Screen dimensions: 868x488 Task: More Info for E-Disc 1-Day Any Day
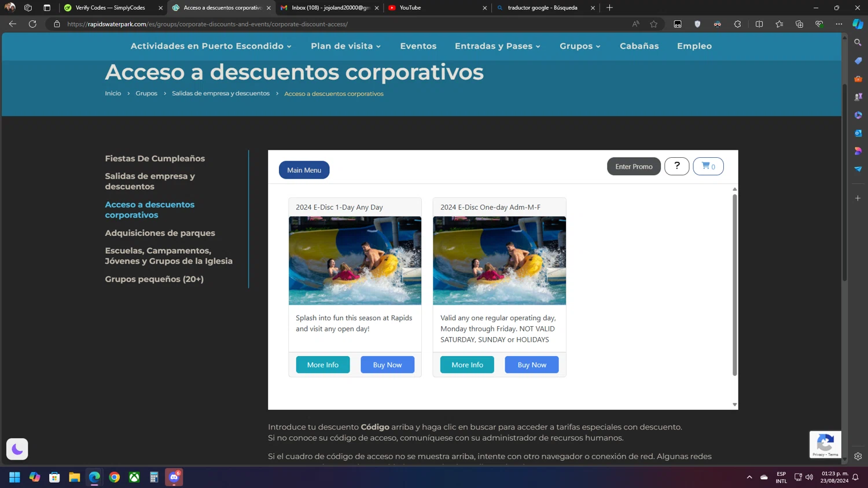pyautogui.click(x=323, y=365)
